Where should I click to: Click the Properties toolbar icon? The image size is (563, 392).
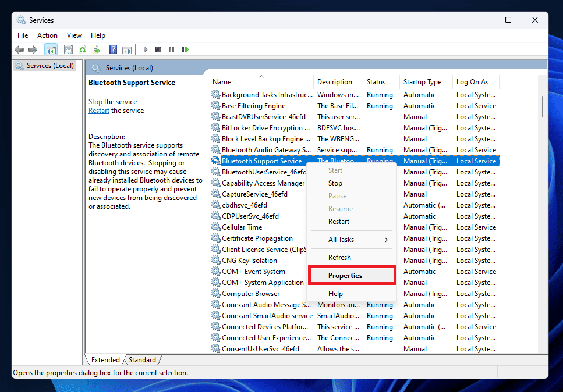68,49
